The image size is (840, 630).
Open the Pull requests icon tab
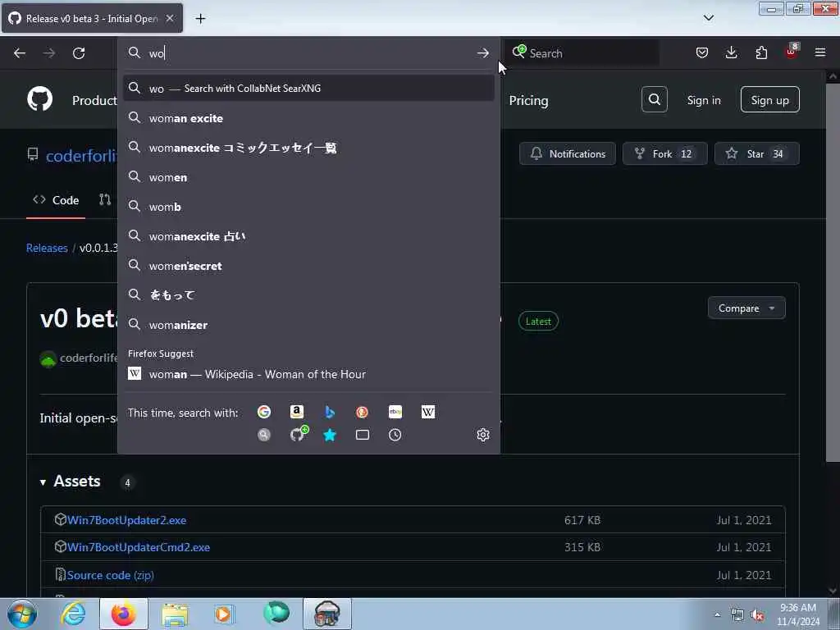pos(105,200)
